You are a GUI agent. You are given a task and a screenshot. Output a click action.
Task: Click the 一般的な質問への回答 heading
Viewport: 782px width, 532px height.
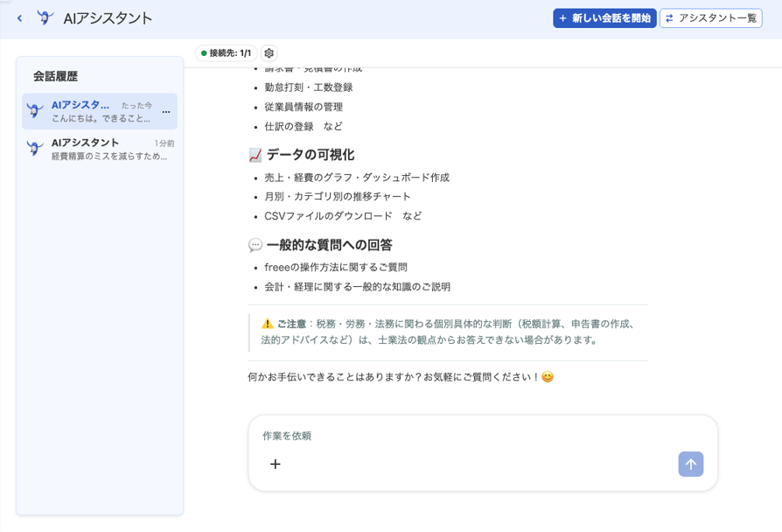329,245
